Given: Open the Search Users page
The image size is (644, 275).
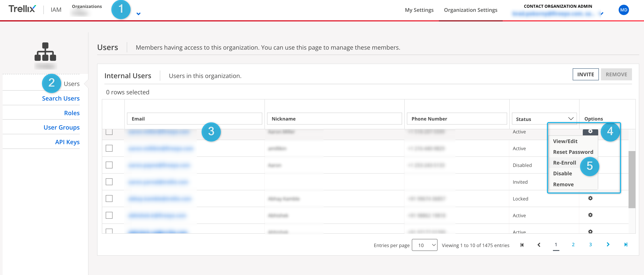Looking at the screenshot, I should (x=61, y=98).
